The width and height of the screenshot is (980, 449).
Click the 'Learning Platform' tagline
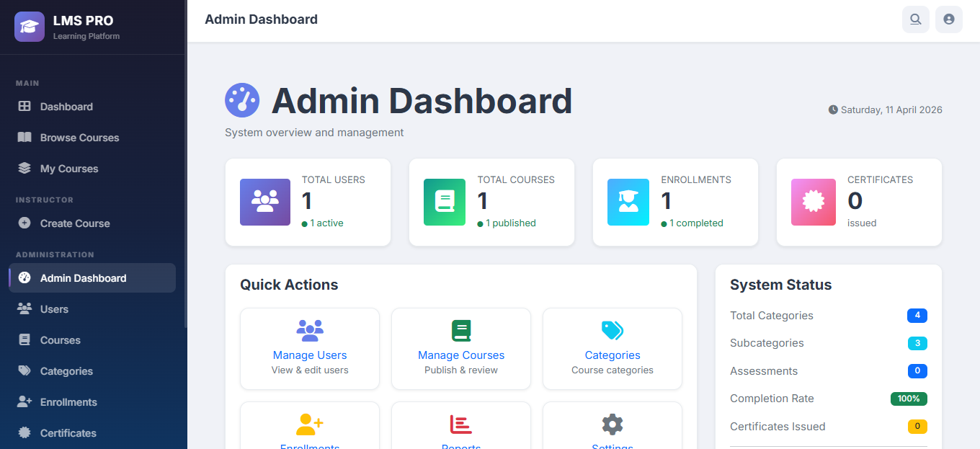coord(86,36)
